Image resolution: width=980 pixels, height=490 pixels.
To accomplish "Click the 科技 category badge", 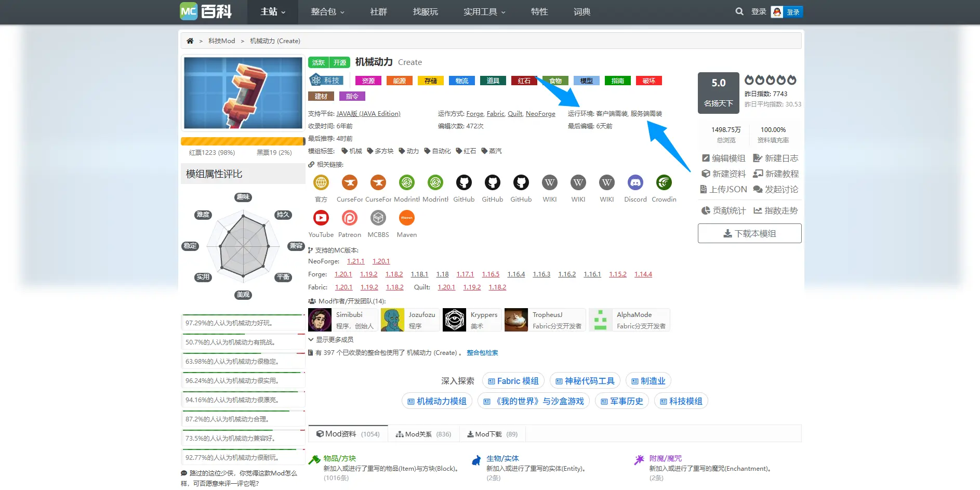I will [x=326, y=81].
